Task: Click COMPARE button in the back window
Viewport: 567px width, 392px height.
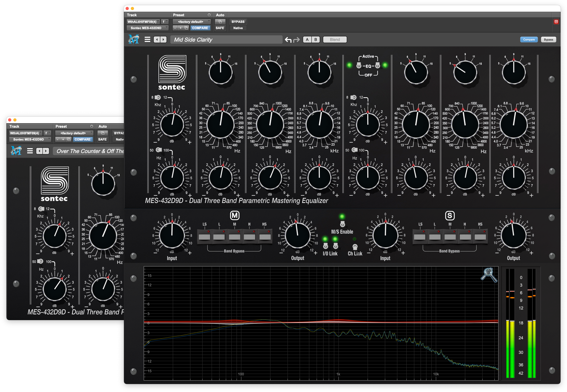Action: [x=82, y=139]
